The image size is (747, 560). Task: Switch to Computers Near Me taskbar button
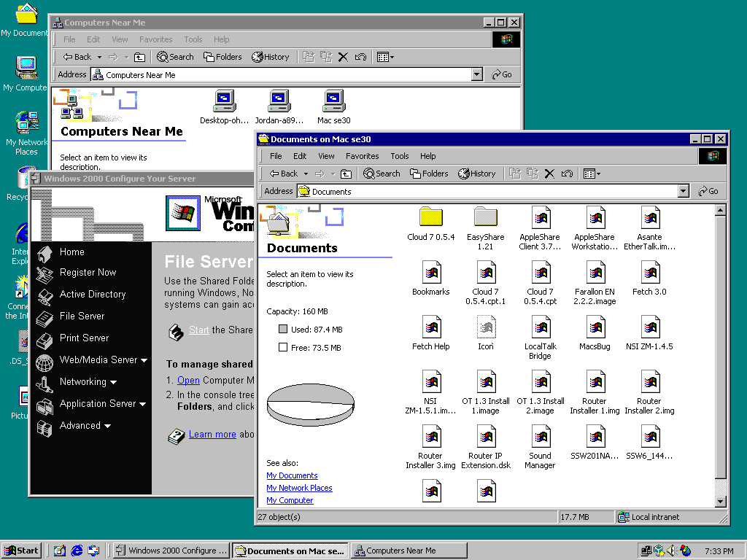click(408, 551)
